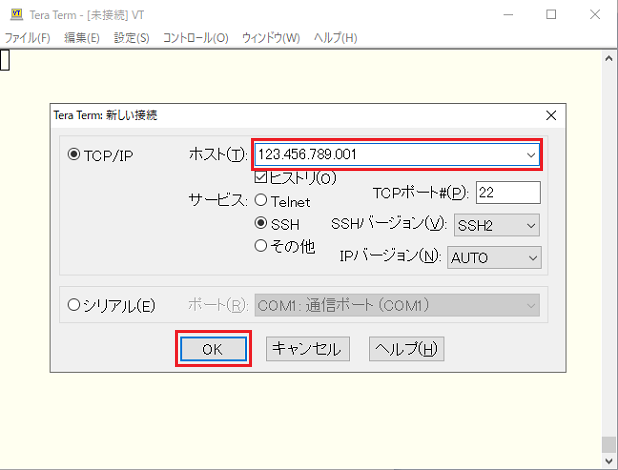Click the TCPポート# input field

[508, 192]
